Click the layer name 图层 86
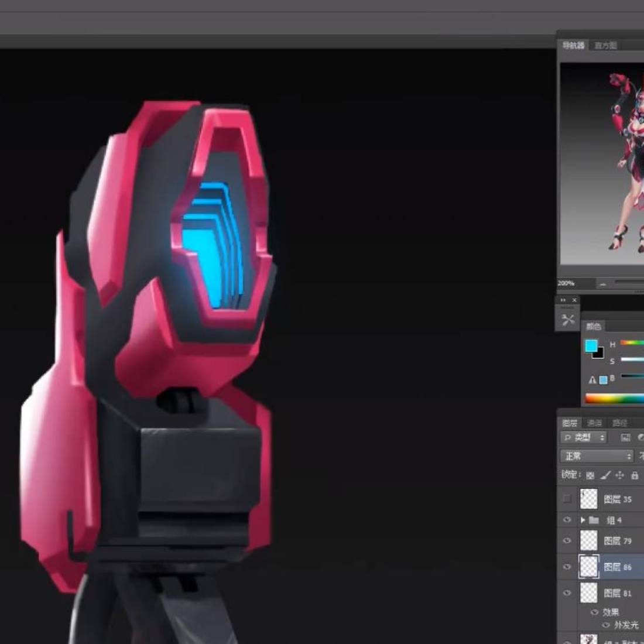 coord(618,567)
